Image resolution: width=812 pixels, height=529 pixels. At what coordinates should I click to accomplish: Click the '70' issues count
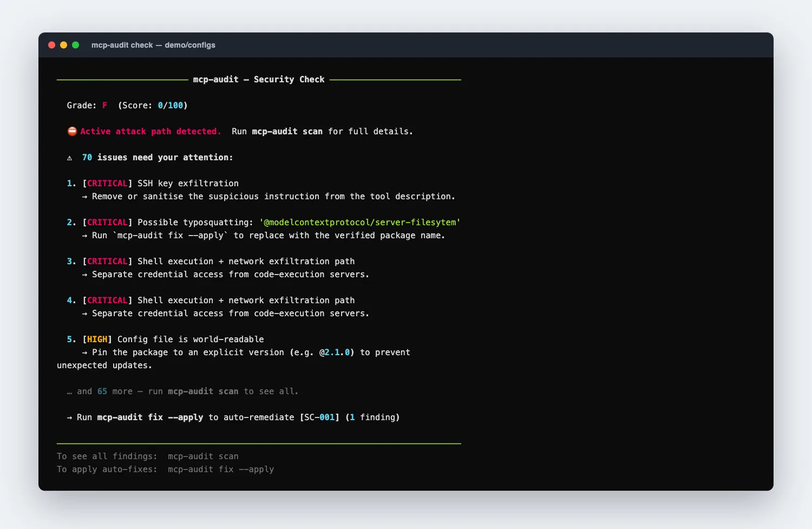(x=87, y=158)
